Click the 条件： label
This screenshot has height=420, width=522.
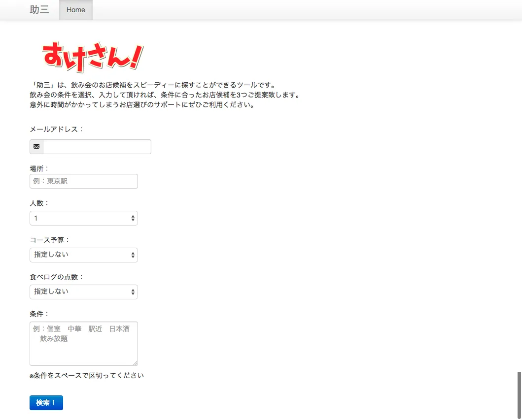(x=39, y=314)
